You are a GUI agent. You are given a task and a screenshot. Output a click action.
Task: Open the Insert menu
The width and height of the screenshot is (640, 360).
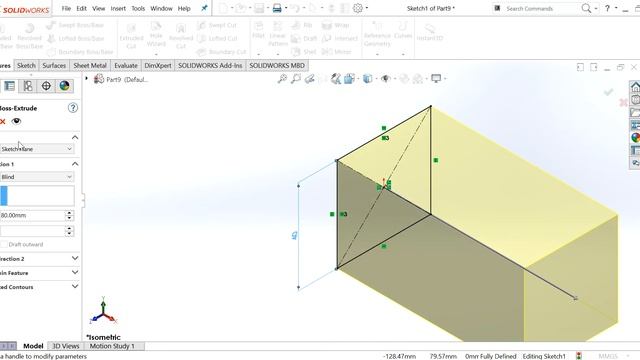click(x=118, y=8)
